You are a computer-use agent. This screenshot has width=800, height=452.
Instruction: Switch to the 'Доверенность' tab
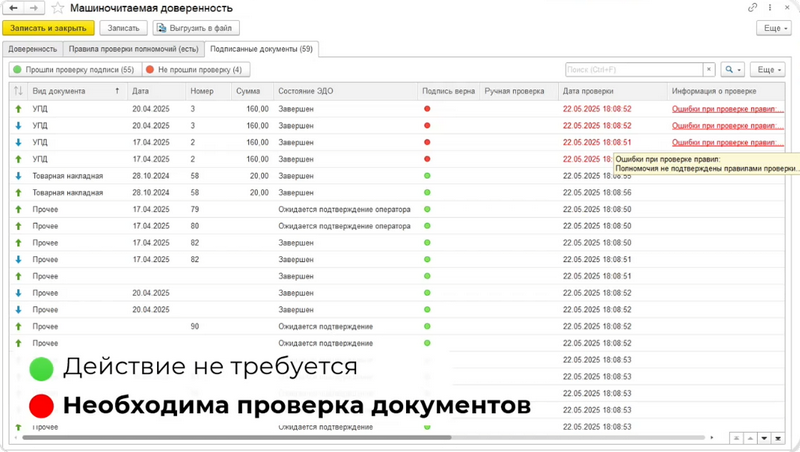point(33,48)
